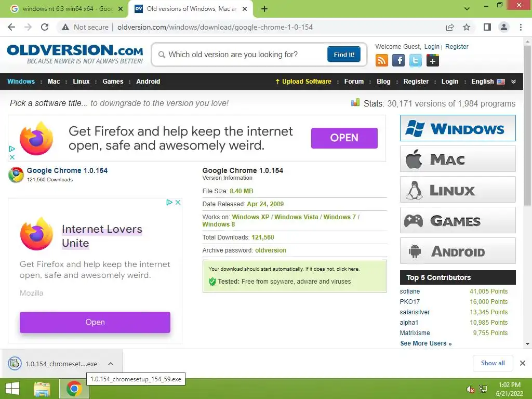Open File Explorer from the taskbar

(42, 389)
